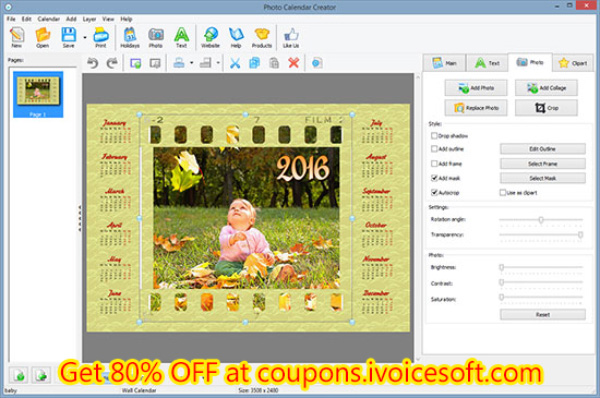The width and height of the screenshot is (600, 398).
Task: Click the gray monitor icon beside the green-badge icon
Action: tap(155, 63)
